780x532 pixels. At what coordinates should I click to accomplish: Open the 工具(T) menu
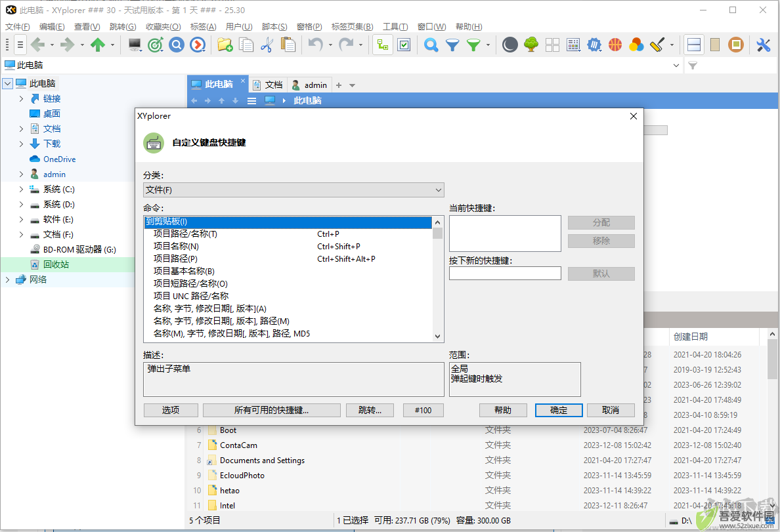click(x=395, y=27)
